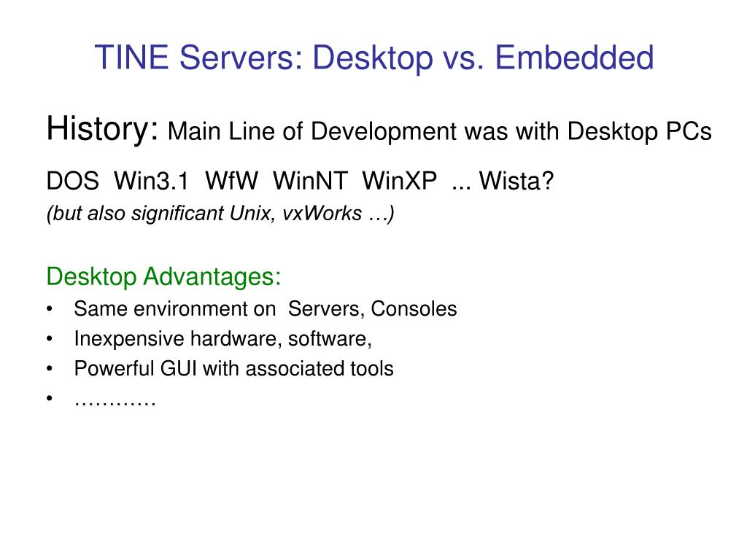Select the slide title 'TINE Servers: Desktop vs. Embedded'

374,58
